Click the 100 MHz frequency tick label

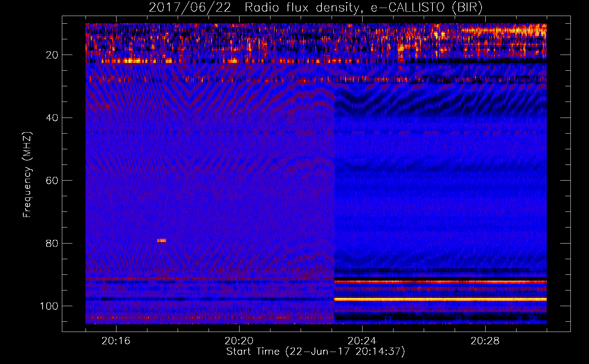pyautogui.click(x=49, y=306)
